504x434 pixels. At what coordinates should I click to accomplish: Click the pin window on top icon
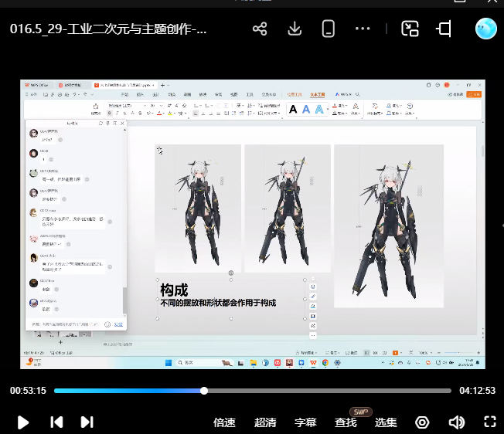tap(444, 29)
